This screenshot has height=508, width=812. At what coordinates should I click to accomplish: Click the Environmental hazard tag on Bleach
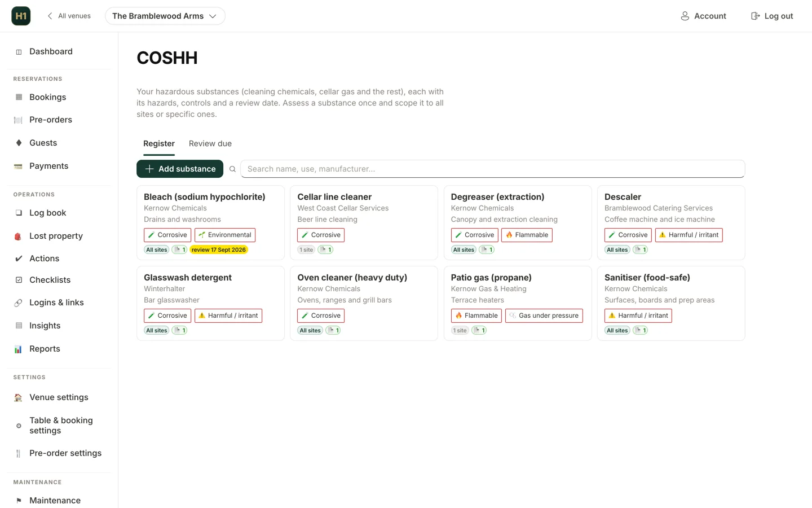225,235
